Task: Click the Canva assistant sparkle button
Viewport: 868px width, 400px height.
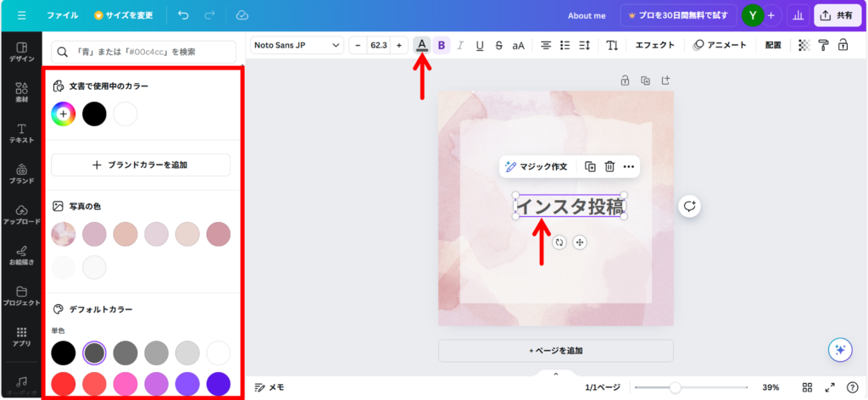Action: 839,349
